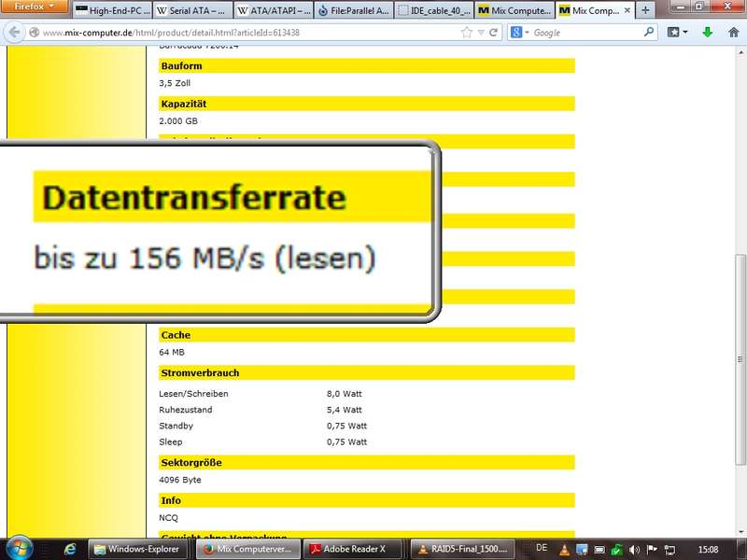Image resolution: width=747 pixels, height=560 pixels.
Task: Click the VLC cone tray icon
Action: click(x=565, y=550)
